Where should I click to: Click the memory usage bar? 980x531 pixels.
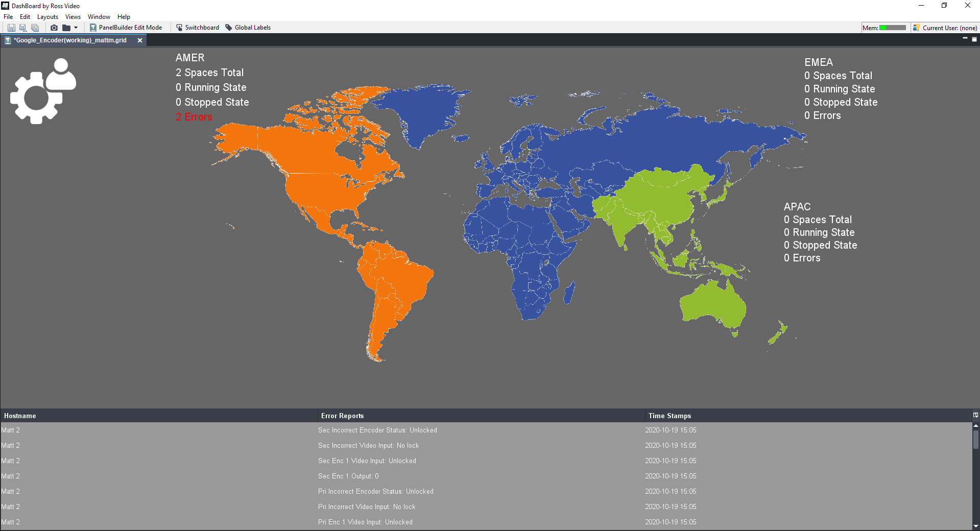click(x=892, y=28)
